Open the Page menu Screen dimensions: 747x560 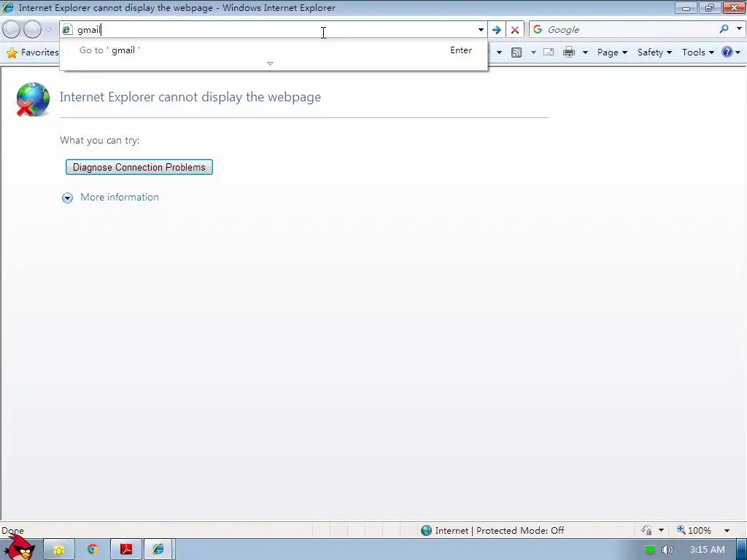[612, 52]
